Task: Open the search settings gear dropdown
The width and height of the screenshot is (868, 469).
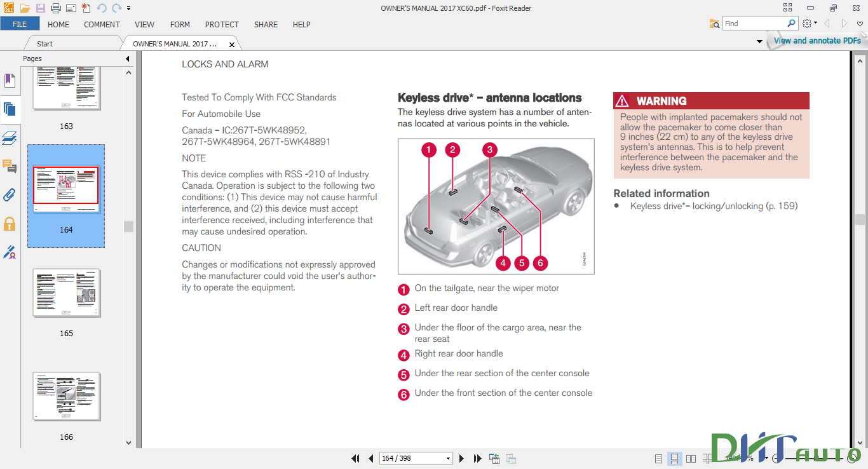Action: pyautogui.click(x=810, y=24)
